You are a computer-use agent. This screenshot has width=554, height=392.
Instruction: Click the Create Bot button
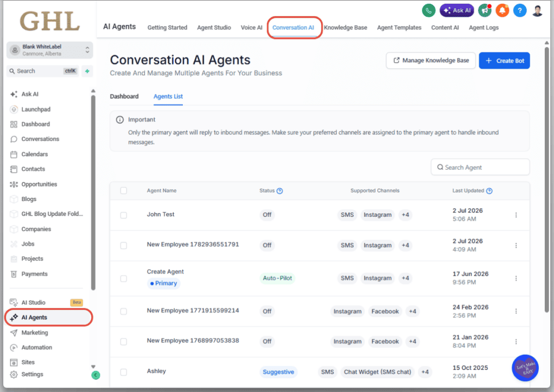(x=504, y=61)
